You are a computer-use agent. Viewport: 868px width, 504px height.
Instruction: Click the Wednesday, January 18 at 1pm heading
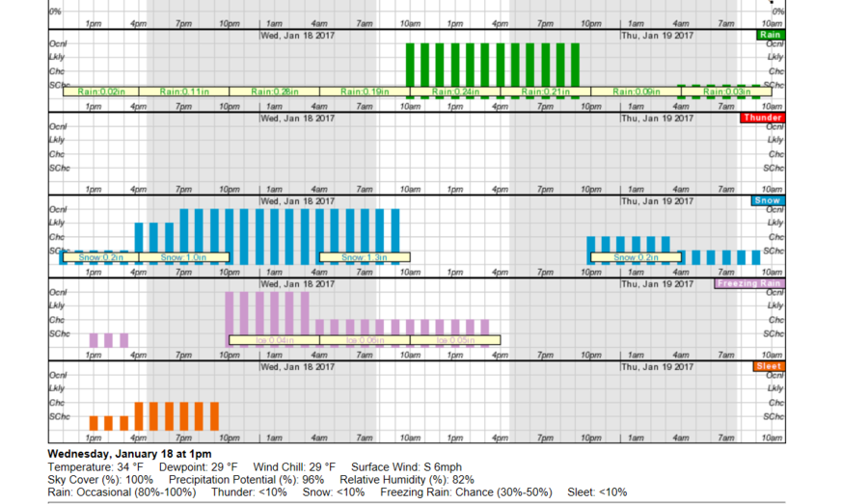tap(129, 454)
